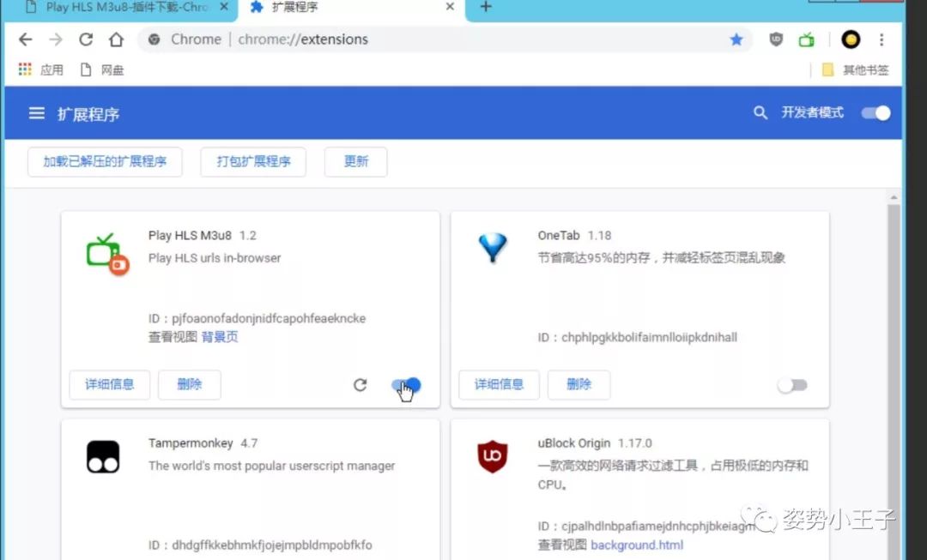Image resolution: width=927 pixels, height=560 pixels.
Task: Click 加载已解压的扩展程序 button
Action: 105,162
